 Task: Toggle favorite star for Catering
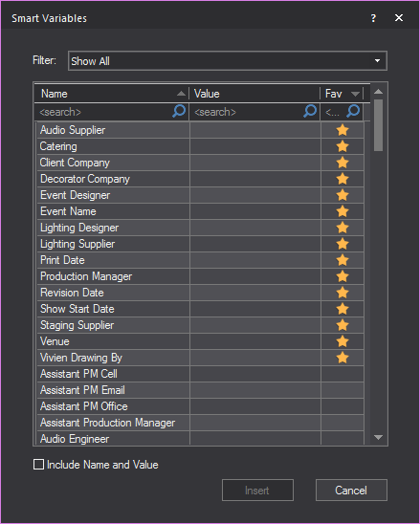[343, 146]
